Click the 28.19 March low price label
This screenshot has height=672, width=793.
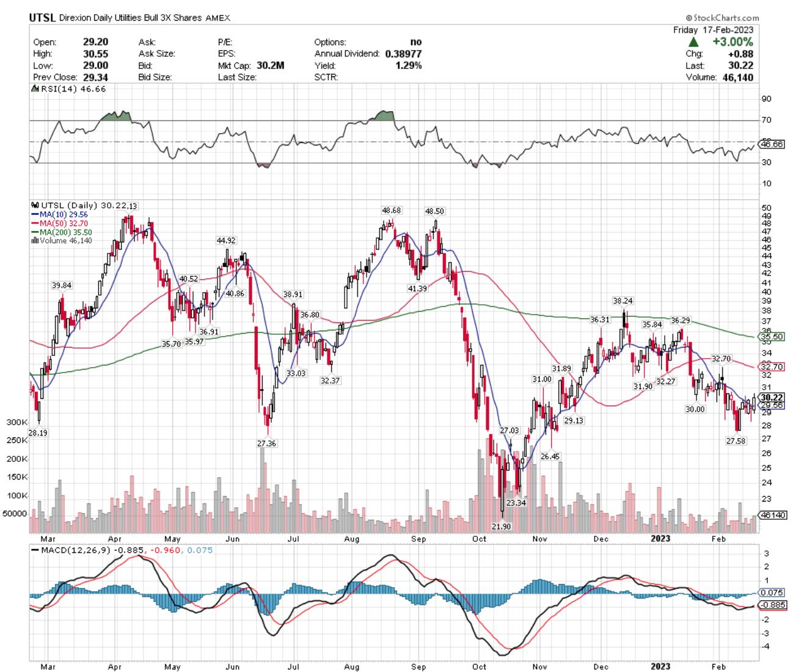[x=38, y=433]
